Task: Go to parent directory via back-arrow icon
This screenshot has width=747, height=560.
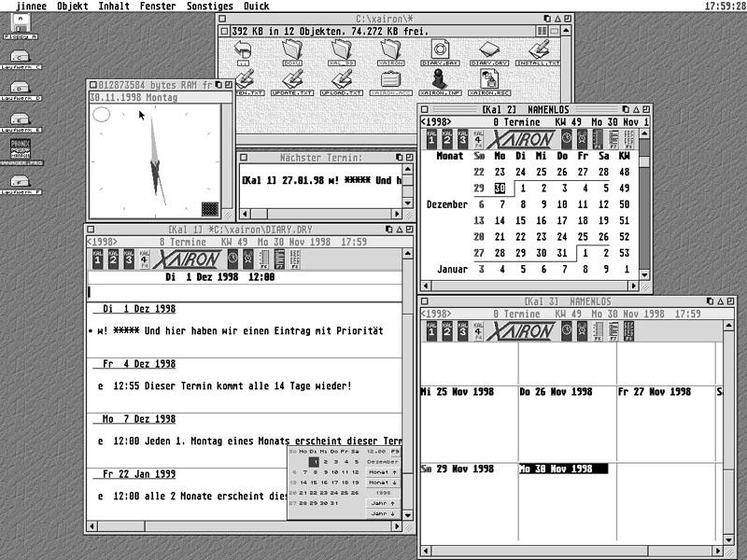Action: pos(245,50)
